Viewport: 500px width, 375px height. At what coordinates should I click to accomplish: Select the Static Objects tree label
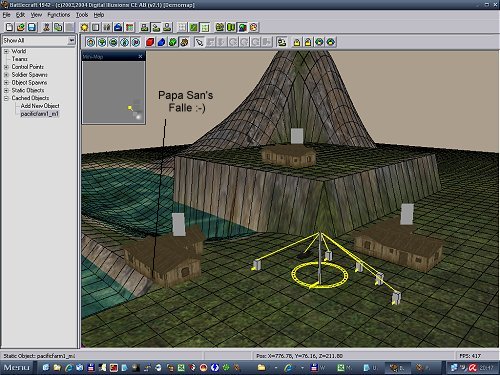(28, 90)
